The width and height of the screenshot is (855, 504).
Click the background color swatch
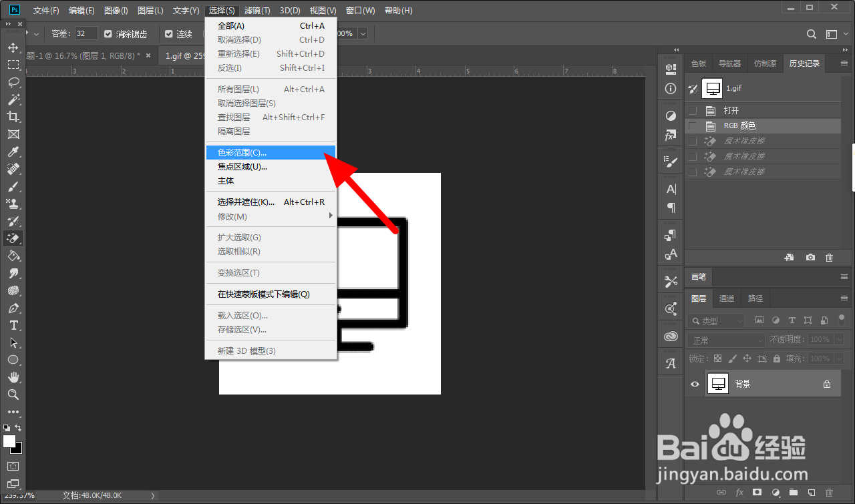[19, 450]
